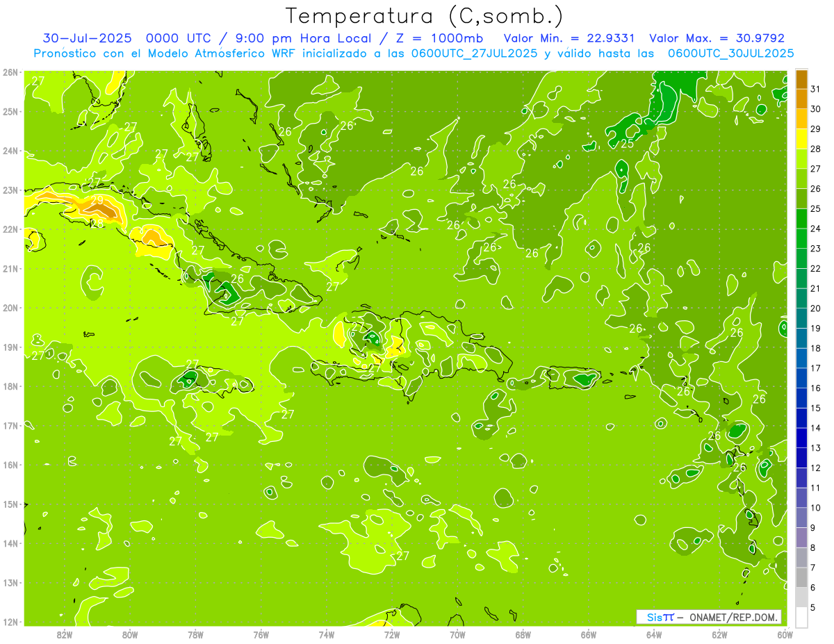This screenshot has height=644, width=834.
Task: Click the "72W" longitude label
Action: point(392,634)
